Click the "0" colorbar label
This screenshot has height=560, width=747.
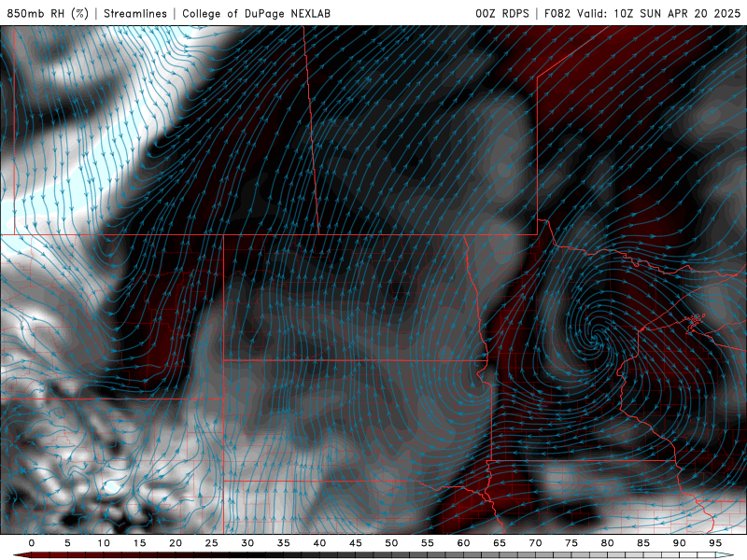click(32, 543)
